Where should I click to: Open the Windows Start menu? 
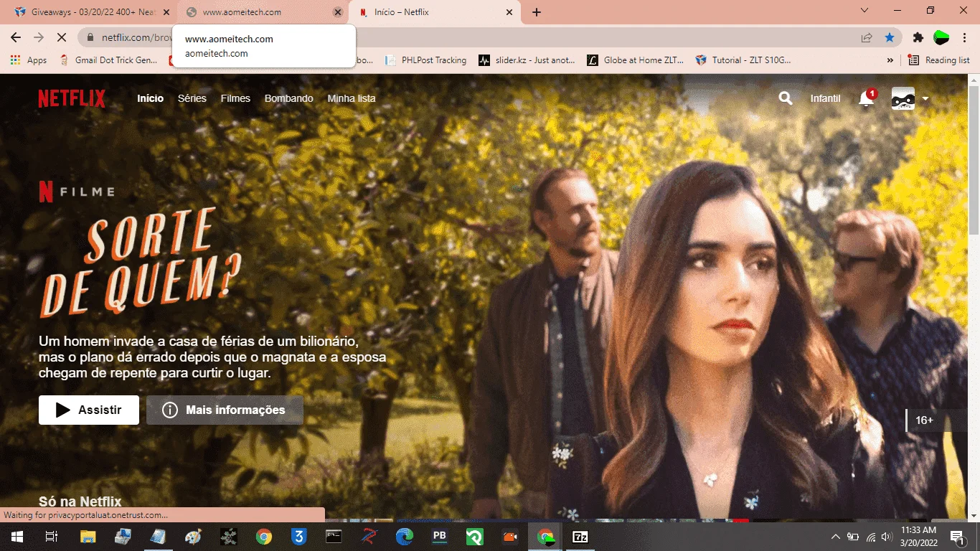tap(17, 537)
